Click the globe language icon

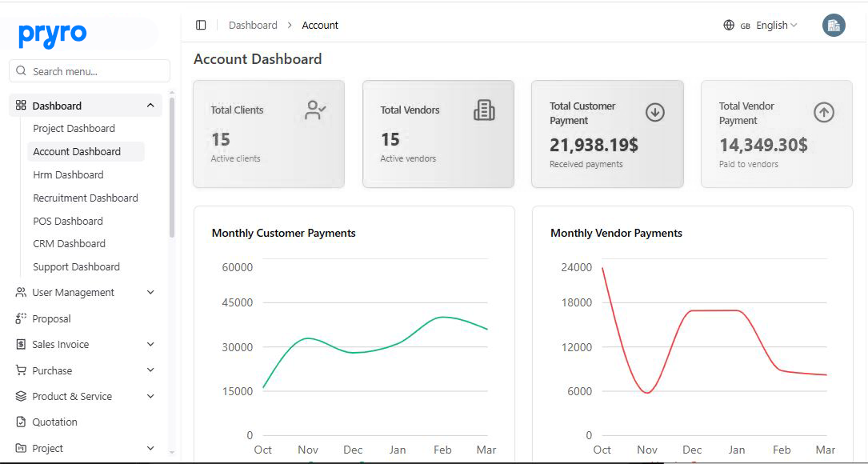(729, 26)
